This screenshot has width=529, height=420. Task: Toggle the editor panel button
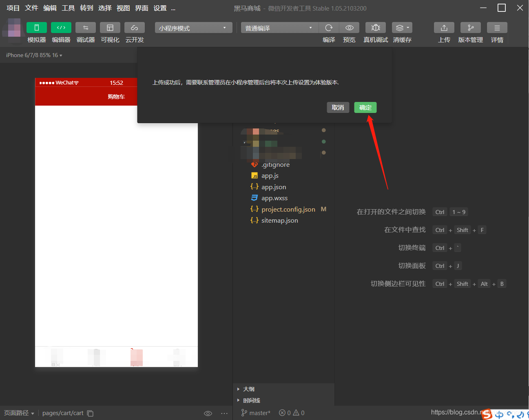61,27
